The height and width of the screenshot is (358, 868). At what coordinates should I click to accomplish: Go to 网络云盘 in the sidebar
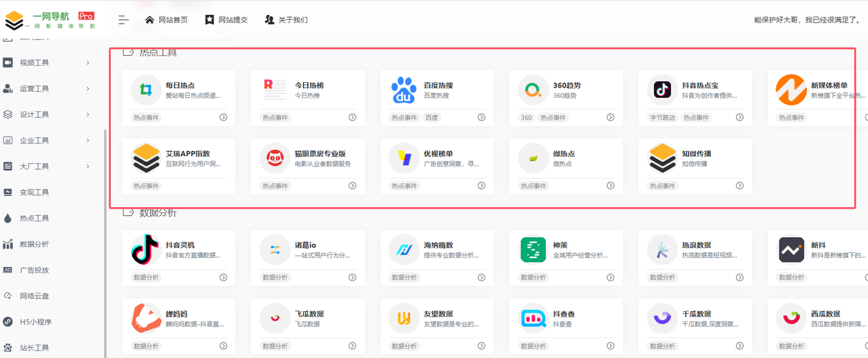tap(35, 296)
